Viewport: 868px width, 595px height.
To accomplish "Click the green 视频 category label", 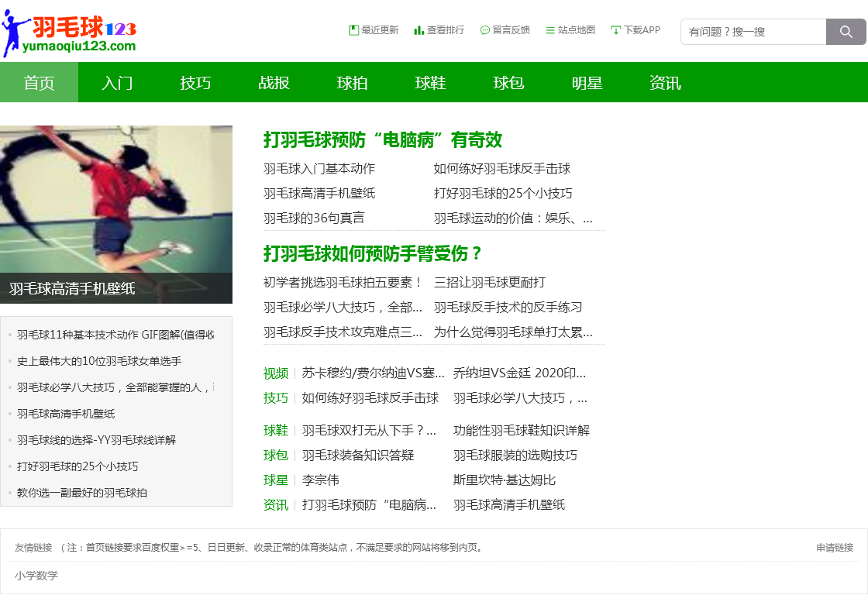I will tap(276, 373).
